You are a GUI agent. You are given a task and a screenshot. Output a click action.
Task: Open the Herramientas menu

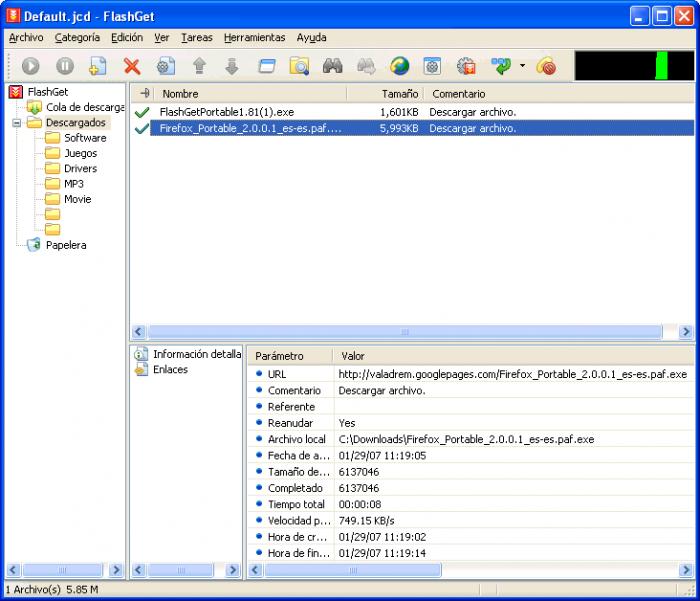point(254,37)
